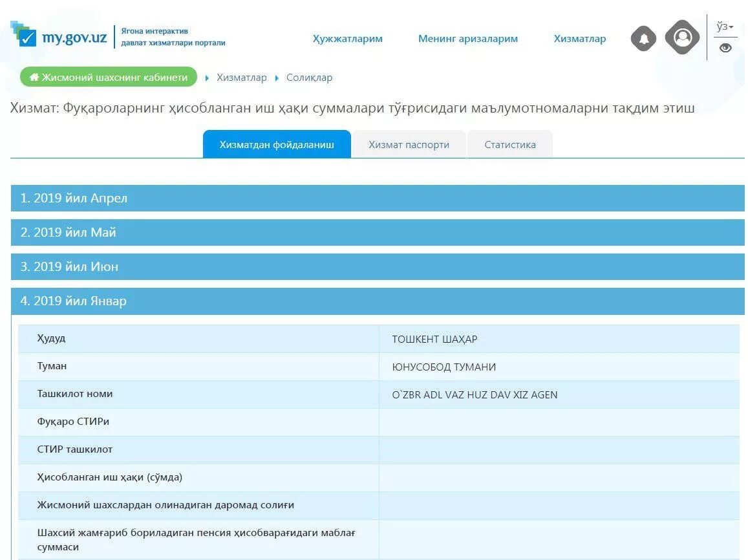The height and width of the screenshot is (560, 748).
Task: Click the Солиқлар breadcrumb link
Action: point(309,77)
